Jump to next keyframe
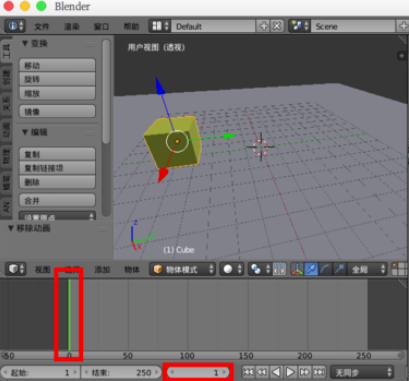This screenshot has height=381, width=409. [x=304, y=372]
